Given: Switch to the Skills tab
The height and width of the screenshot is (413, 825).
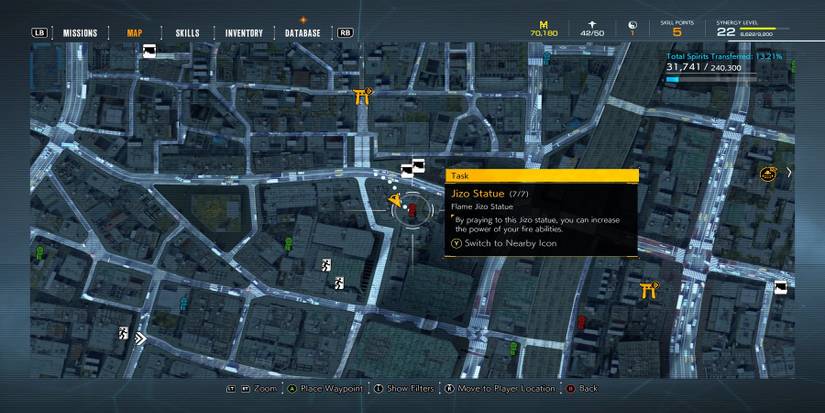Looking at the screenshot, I should pyautogui.click(x=187, y=33).
